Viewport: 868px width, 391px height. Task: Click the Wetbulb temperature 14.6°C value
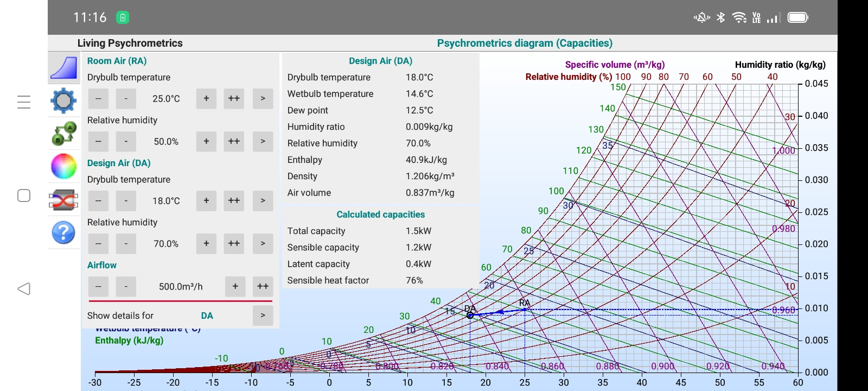tap(419, 94)
